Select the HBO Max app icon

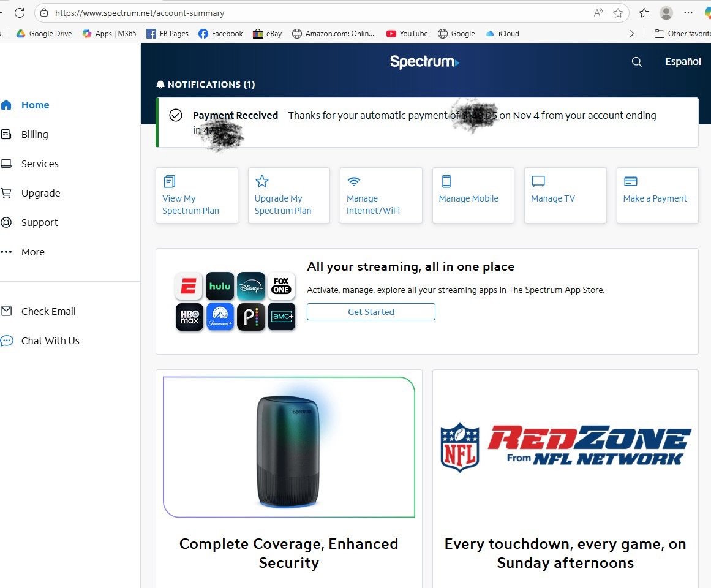pyautogui.click(x=189, y=317)
